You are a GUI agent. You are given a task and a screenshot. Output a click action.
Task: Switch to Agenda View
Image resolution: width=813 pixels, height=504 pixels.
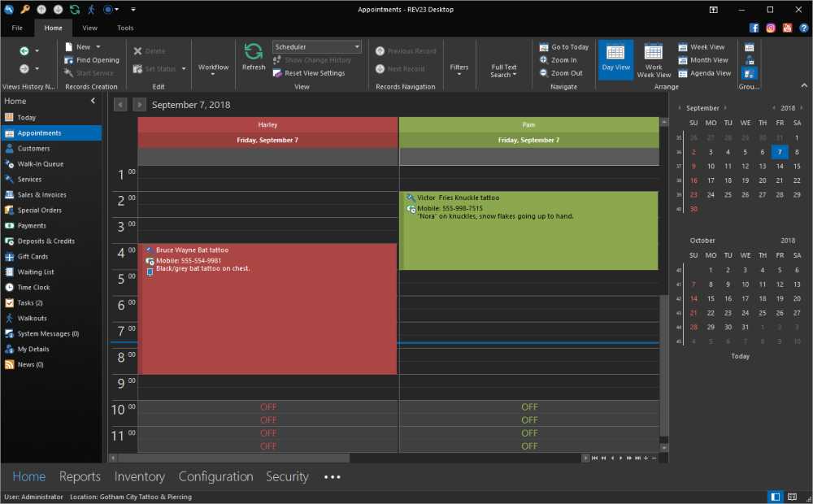(705, 73)
